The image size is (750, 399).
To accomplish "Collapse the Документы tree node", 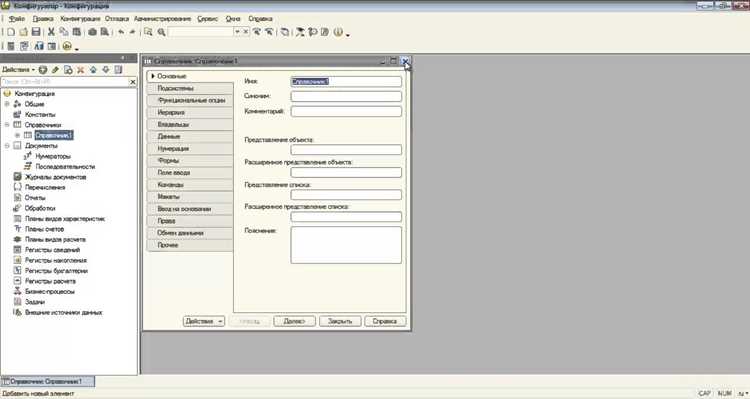I will 7,145.
